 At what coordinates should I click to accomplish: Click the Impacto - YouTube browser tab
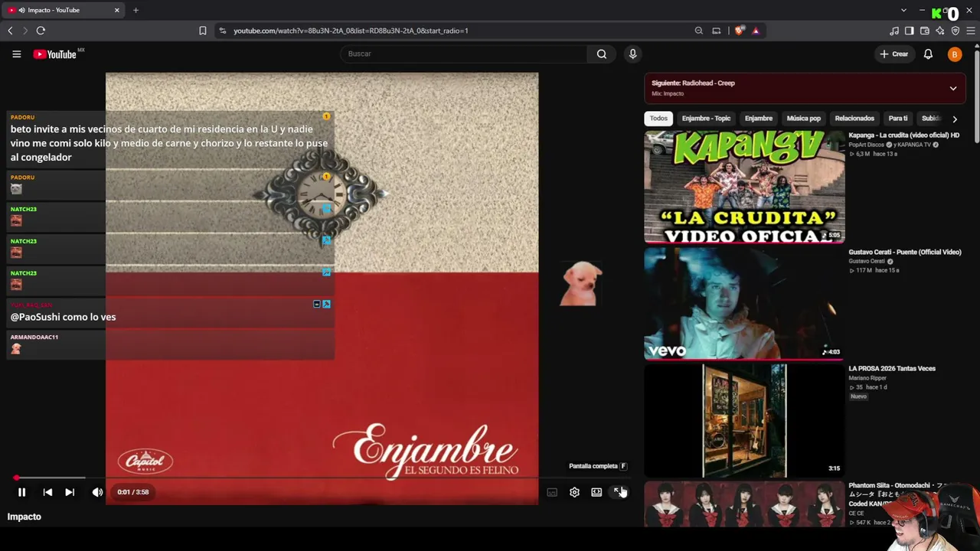coord(64,10)
